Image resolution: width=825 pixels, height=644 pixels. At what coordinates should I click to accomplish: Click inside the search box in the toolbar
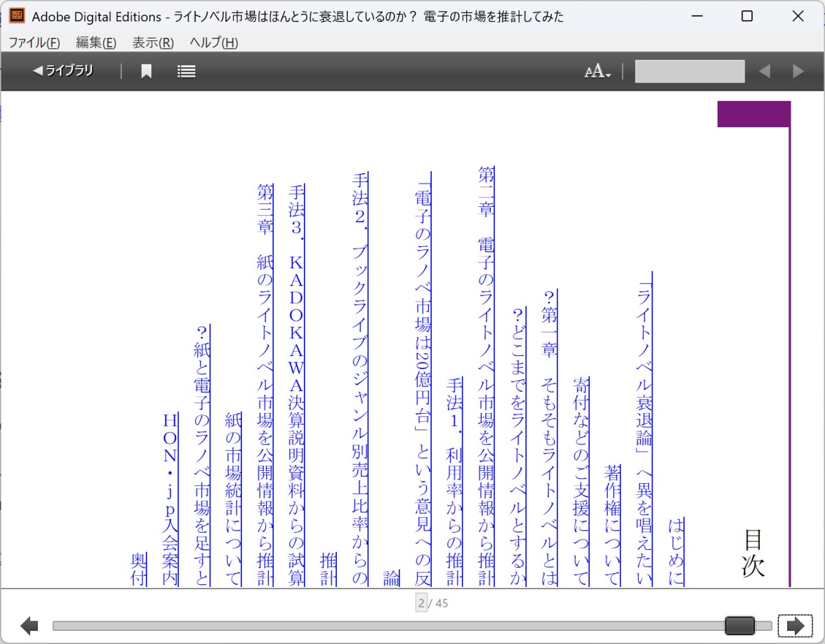[690, 71]
